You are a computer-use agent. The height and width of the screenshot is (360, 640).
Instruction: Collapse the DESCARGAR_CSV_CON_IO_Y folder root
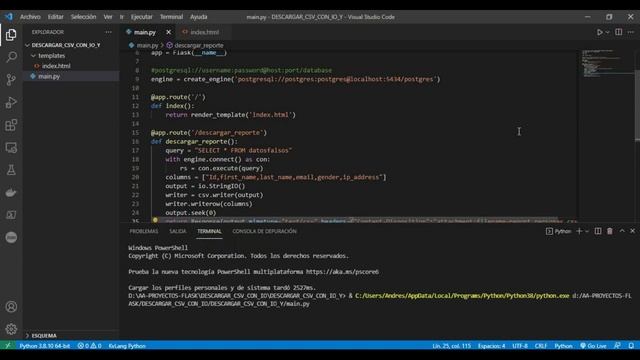point(27,45)
